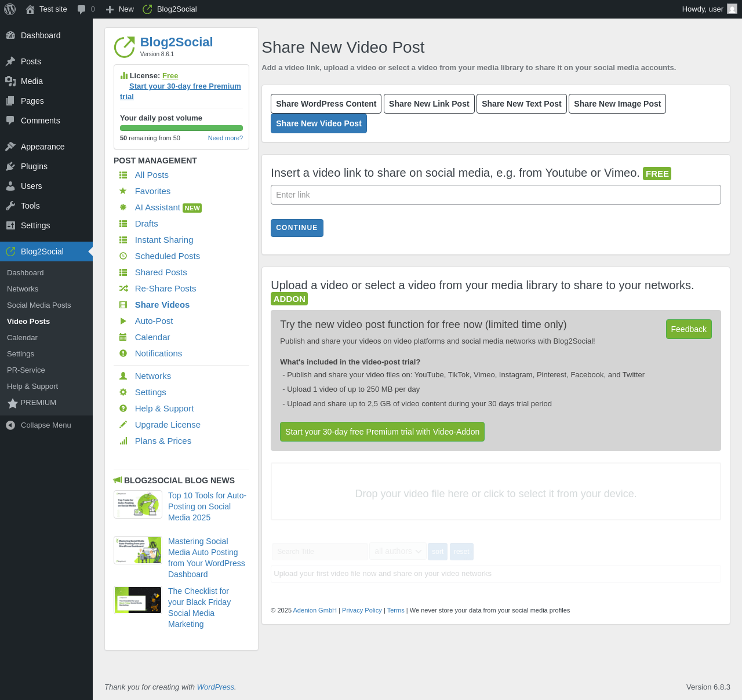Open Drafts in Post Management

(147, 224)
